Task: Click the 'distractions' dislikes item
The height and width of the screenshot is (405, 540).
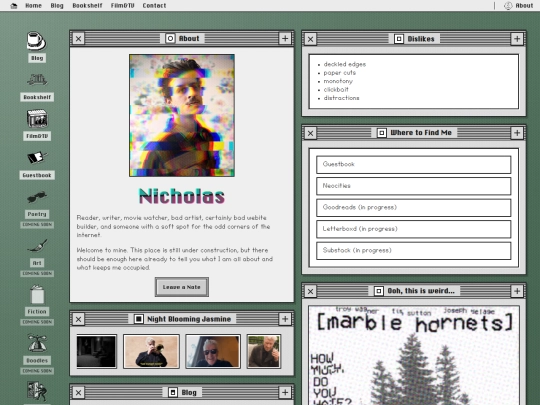Action: (x=341, y=98)
